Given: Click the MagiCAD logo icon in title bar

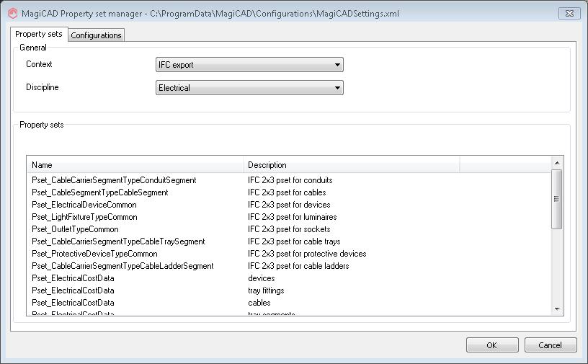Looking at the screenshot, I should pos(13,14).
